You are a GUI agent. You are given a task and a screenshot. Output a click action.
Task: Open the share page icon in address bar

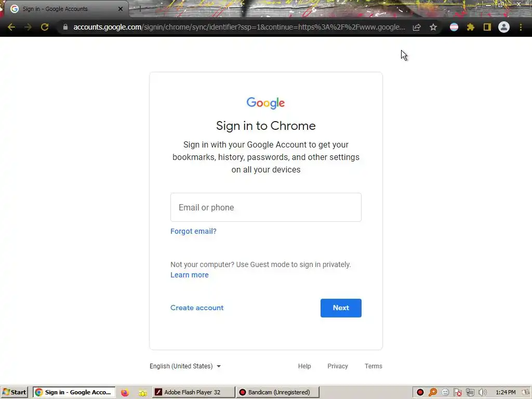[x=417, y=27]
